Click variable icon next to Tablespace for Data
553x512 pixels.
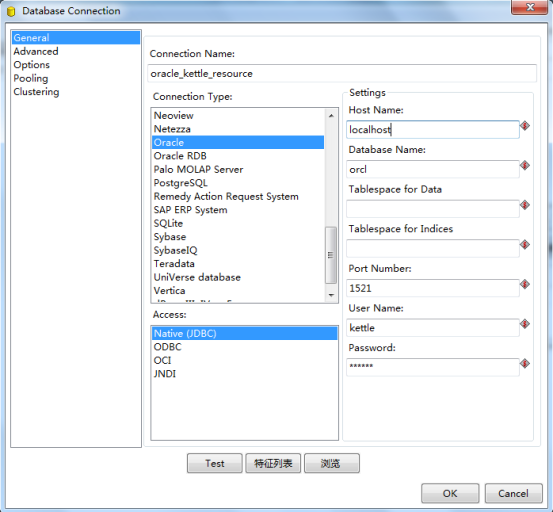coord(525,205)
